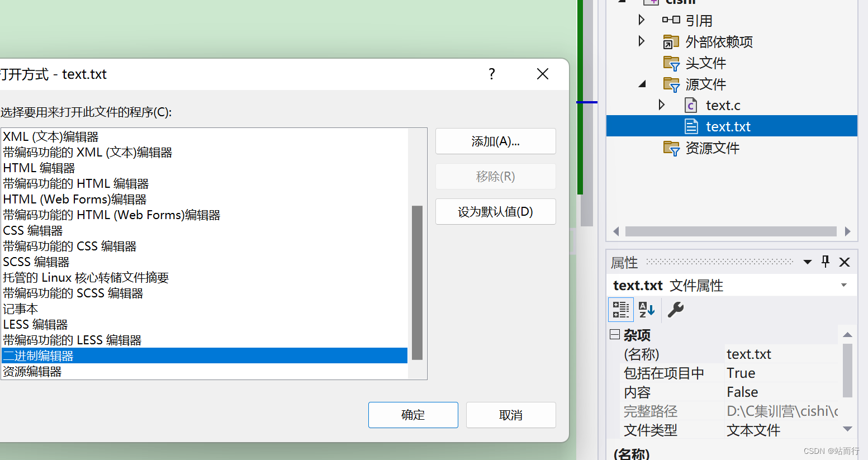Expand the 引用 node in Solution Explorer
Image resolution: width=868 pixels, height=460 pixels.
coord(641,20)
